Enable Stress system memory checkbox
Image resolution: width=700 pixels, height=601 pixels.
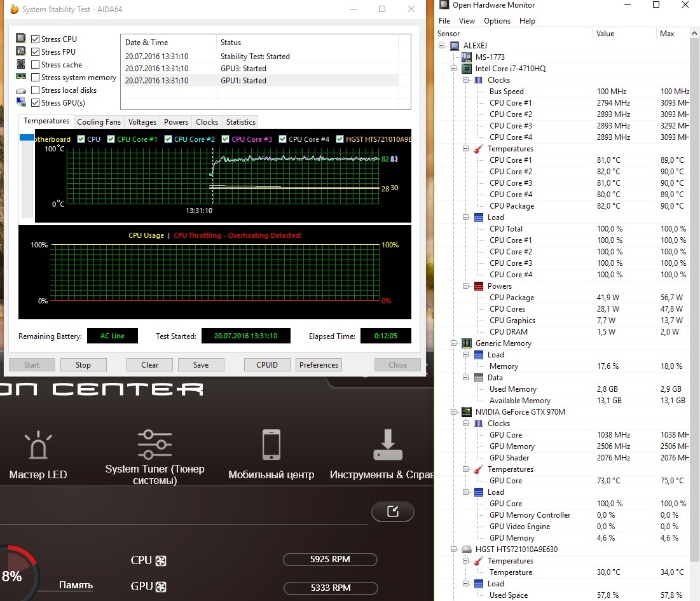tap(35, 77)
